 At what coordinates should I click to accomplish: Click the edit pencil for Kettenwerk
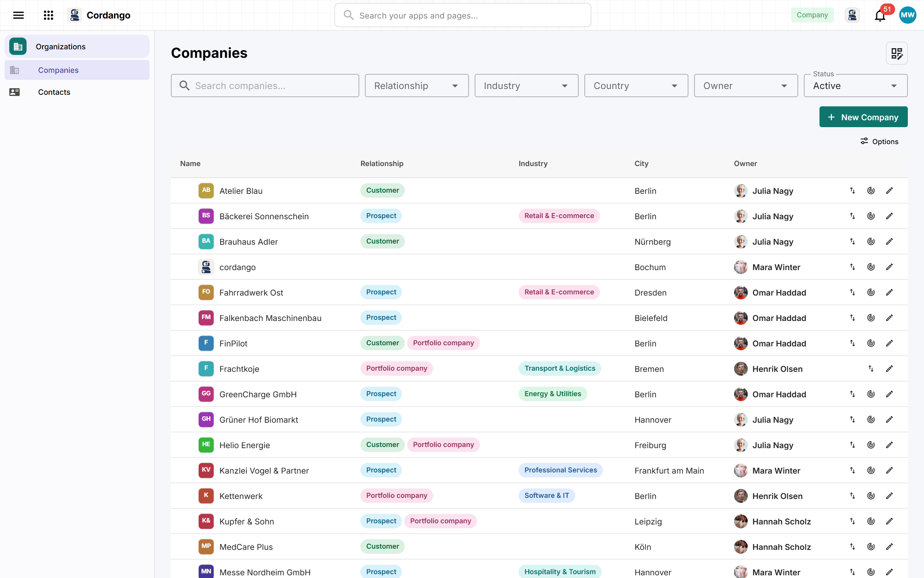(889, 496)
